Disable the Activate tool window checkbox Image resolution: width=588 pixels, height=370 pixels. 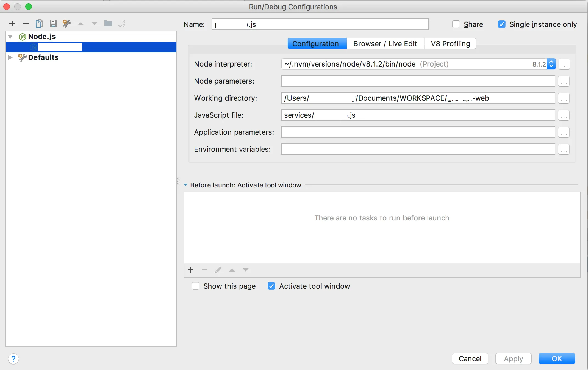tap(271, 286)
